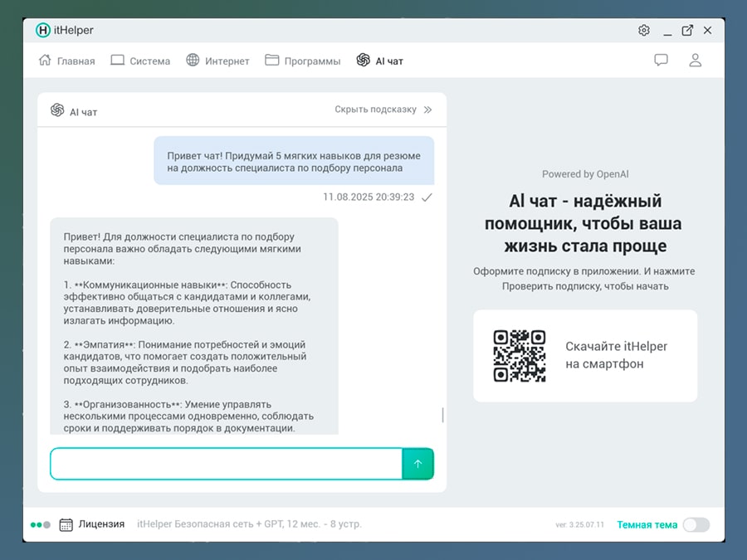The height and width of the screenshot is (560, 747).
Task: Click the chat scrollbar thumb
Action: point(442,415)
